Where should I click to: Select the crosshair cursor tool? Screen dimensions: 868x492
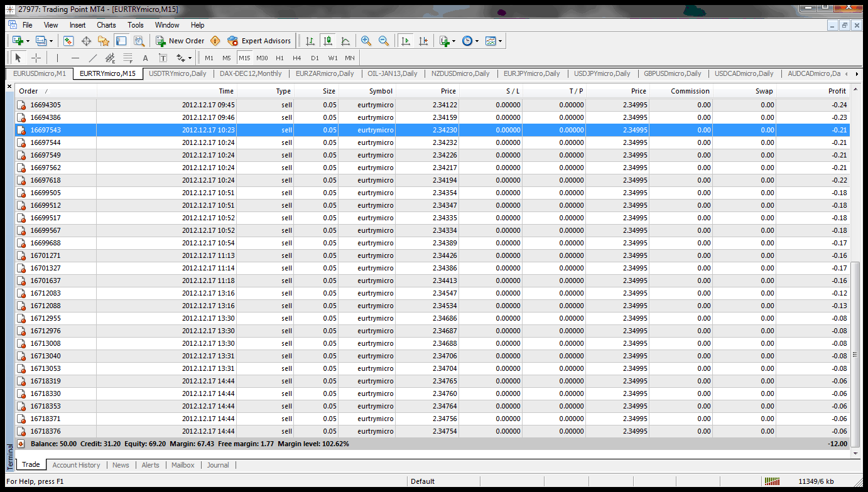coord(36,58)
